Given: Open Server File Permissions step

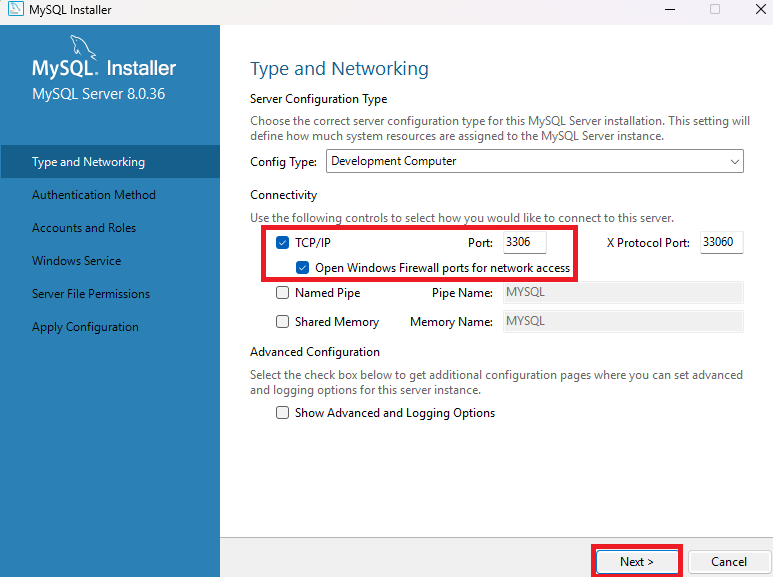Looking at the screenshot, I should point(91,294).
